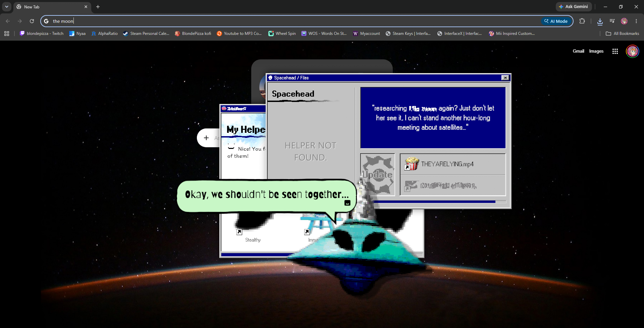The image size is (644, 328).
Task: Click the plus button on search box
Action: (x=206, y=138)
